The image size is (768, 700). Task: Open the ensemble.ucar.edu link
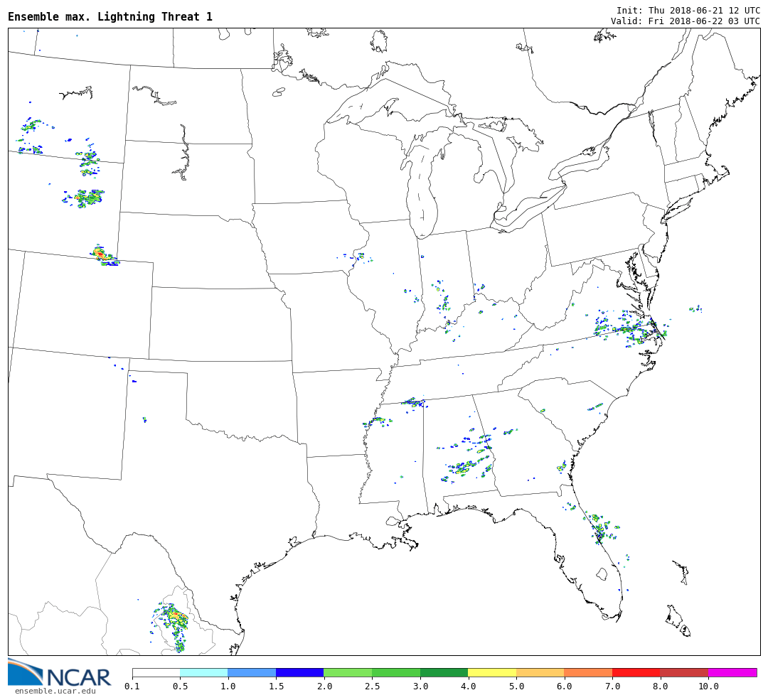point(55,691)
